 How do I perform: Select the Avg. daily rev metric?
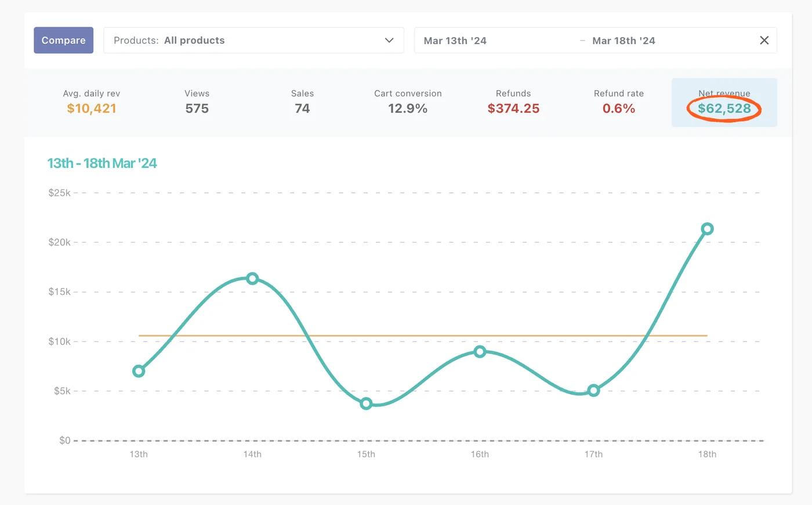pos(92,102)
